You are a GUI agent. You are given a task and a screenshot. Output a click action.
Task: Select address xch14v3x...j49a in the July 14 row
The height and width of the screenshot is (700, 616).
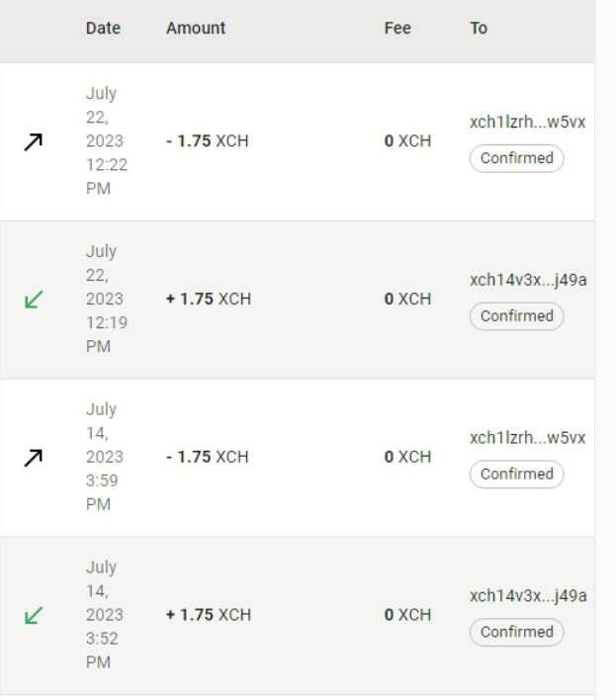[x=528, y=595]
